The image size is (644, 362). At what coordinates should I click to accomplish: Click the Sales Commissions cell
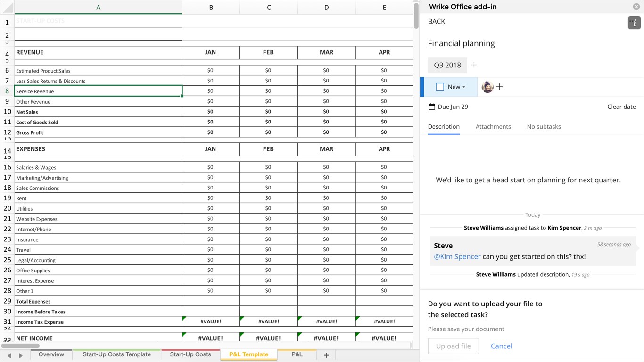point(98,188)
